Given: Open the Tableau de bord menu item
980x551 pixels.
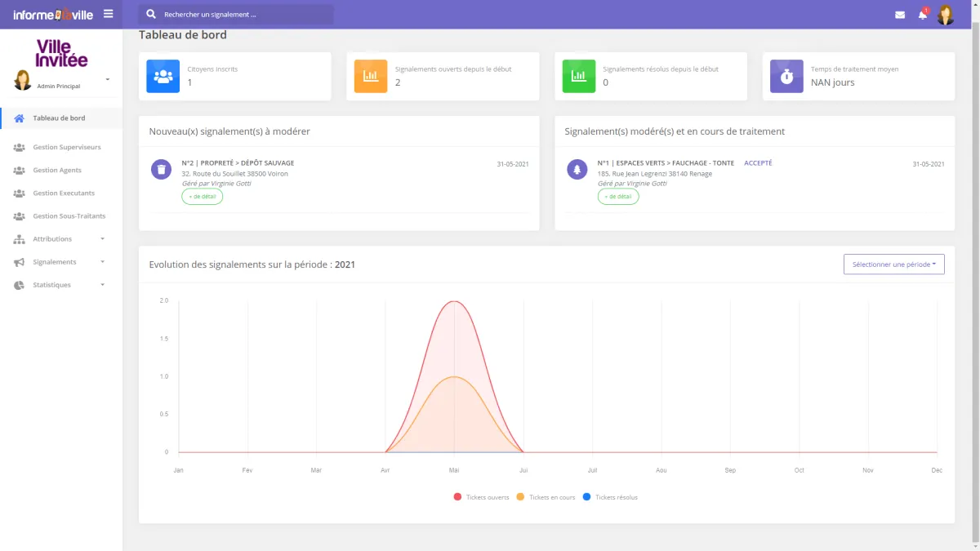Looking at the screenshot, I should [61, 118].
